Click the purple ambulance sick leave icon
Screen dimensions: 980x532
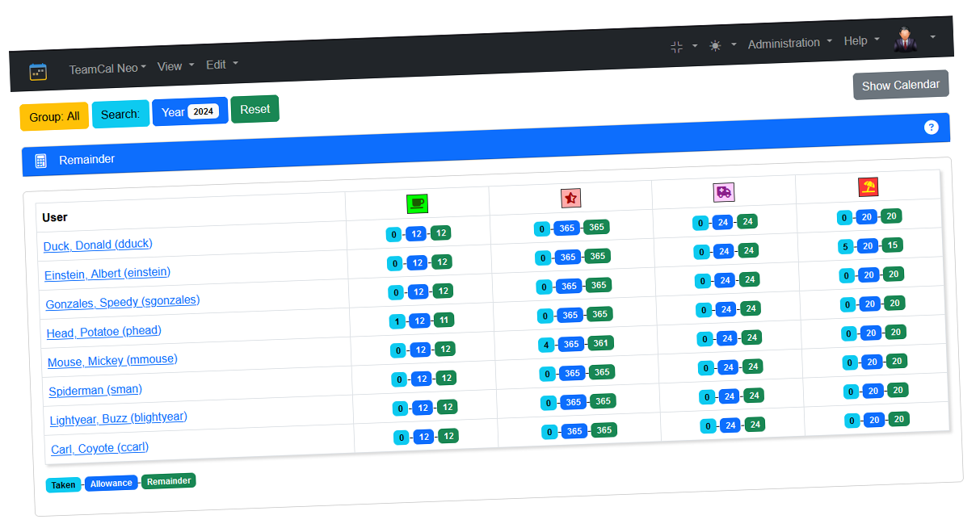coord(723,192)
